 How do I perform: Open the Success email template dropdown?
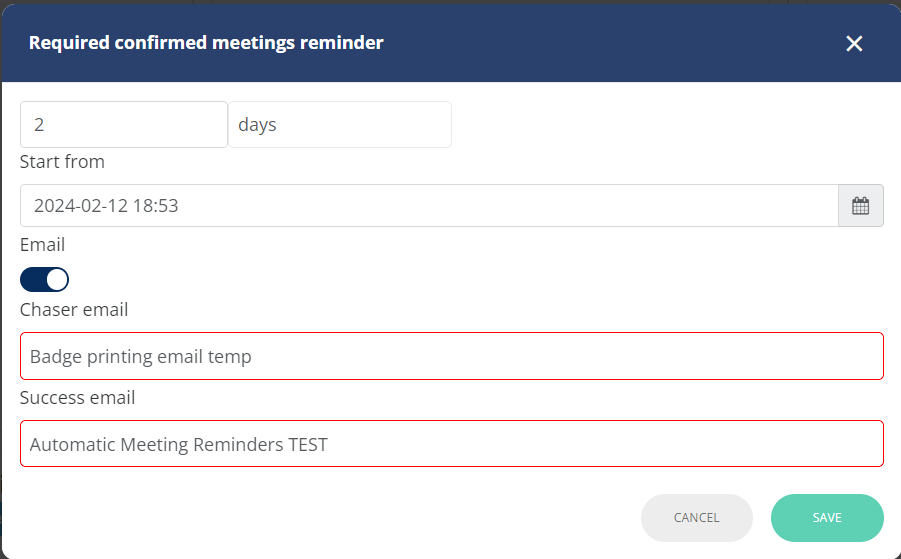452,444
